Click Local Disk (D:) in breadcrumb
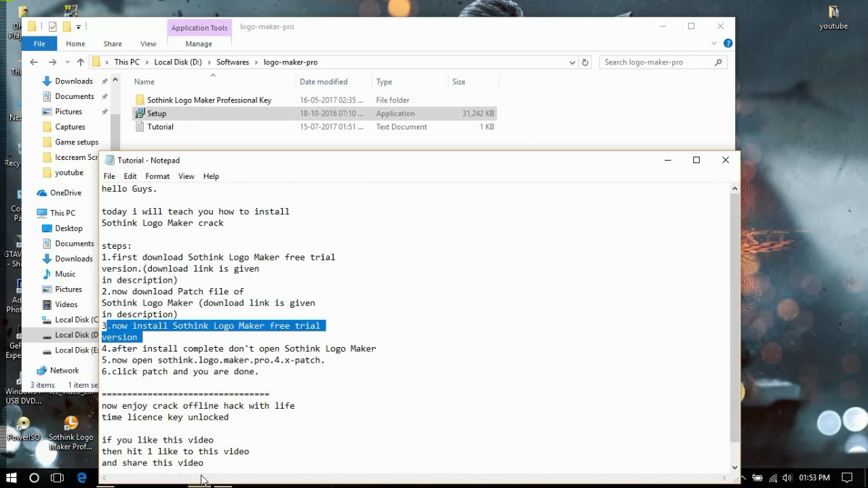The height and width of the screenshot is (488, 868). click(x=178, y=62)
